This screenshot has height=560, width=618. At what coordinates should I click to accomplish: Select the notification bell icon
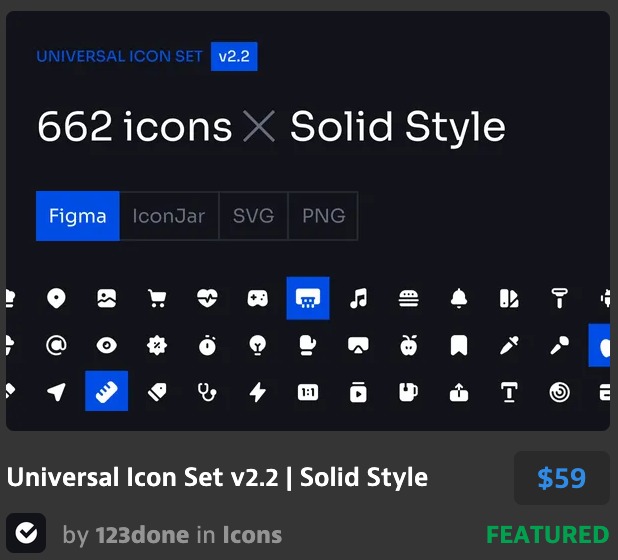pyautogui.click(x=459, y=298)
